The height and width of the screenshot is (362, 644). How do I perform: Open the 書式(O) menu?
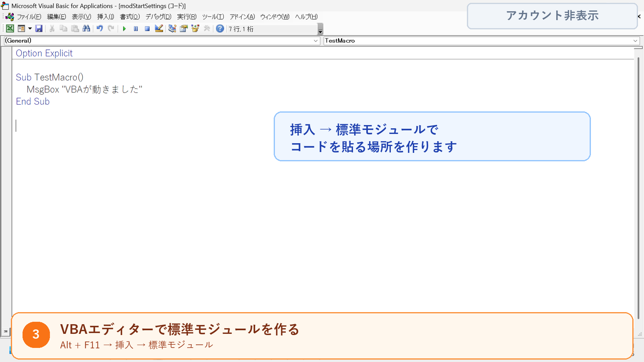130,17
